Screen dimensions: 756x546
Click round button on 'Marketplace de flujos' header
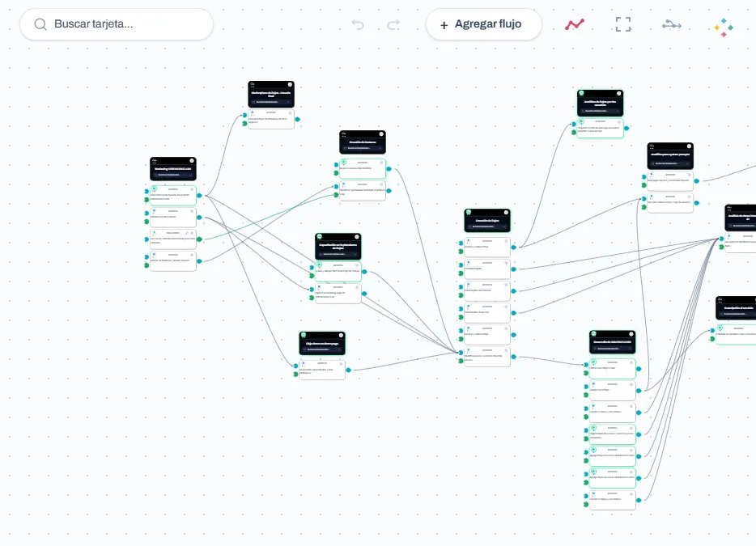click(x=290, y=84)
